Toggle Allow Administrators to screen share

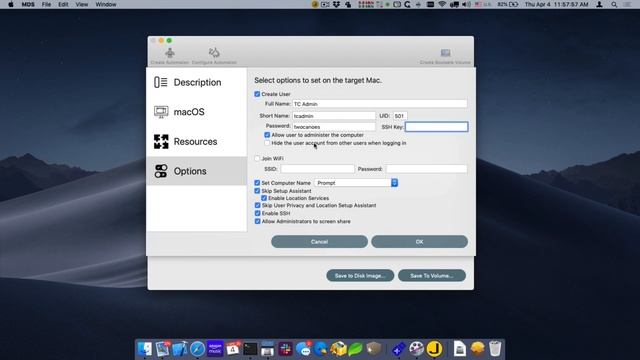[x=257, y=221]
